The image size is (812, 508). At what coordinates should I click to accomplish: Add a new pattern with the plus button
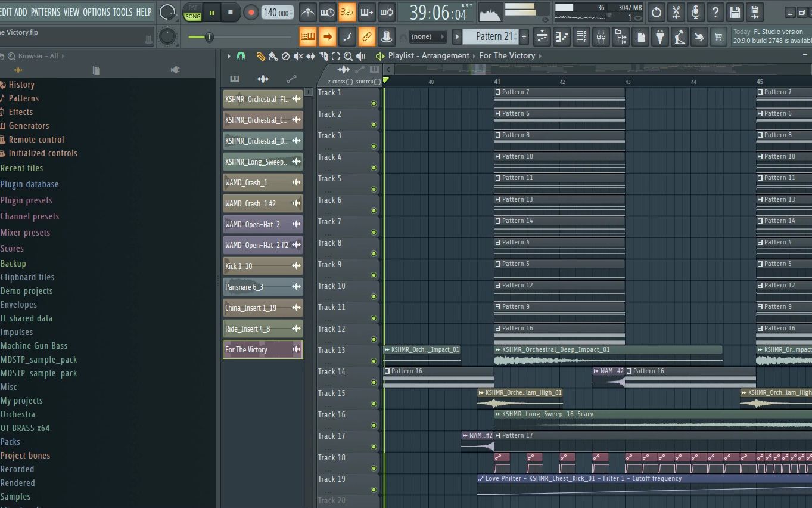pyautogui.click(x=524, y=37)
